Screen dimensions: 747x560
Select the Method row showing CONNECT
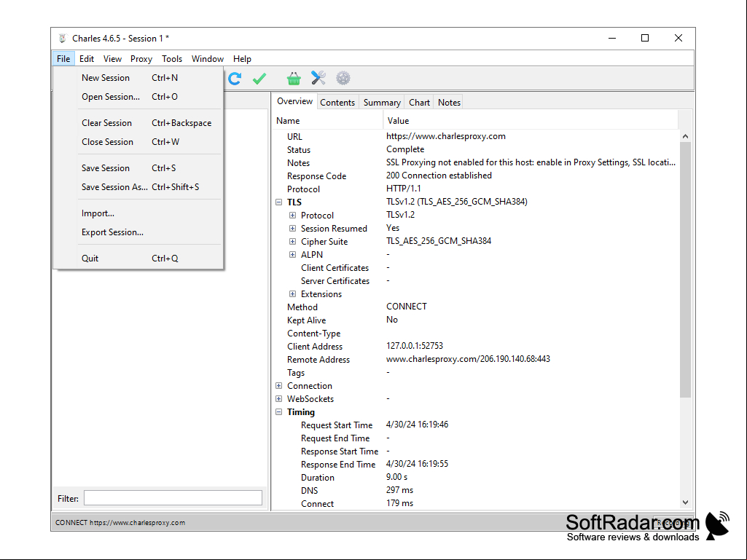[477, 307]
